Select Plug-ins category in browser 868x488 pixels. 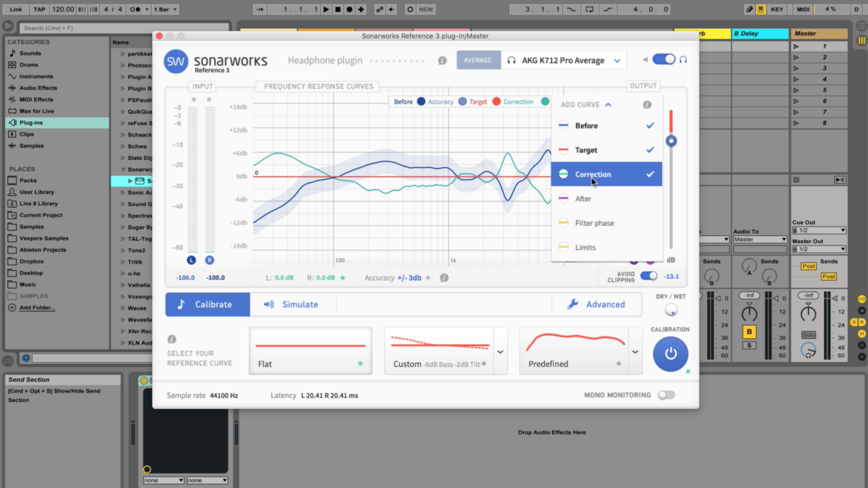pyautogui.click(x=57, y=123)
